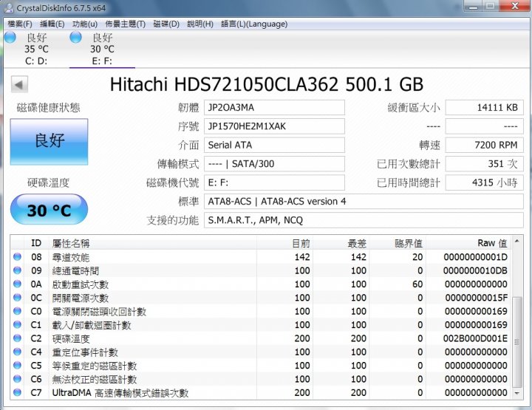Click the buffer size value 14111 KB

pyautogui.click(x=484, y=108)
